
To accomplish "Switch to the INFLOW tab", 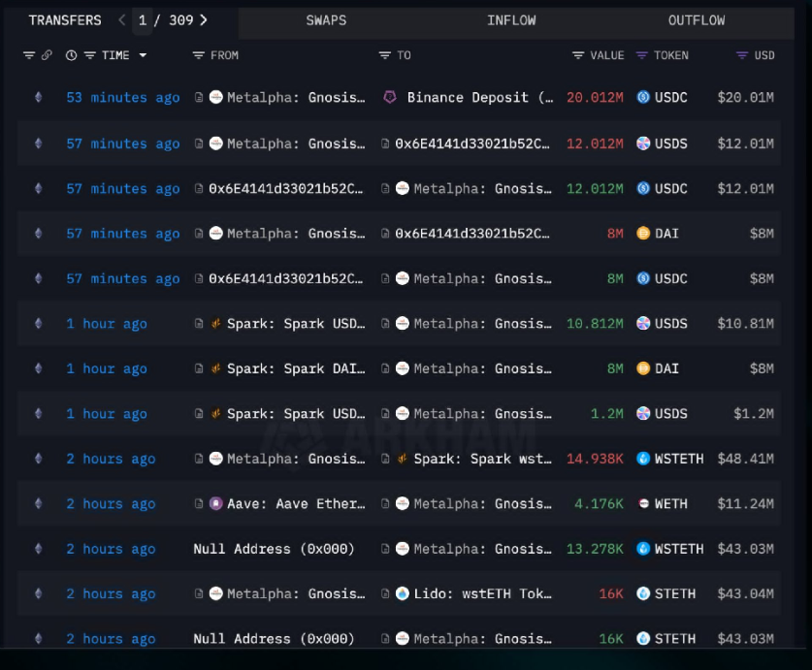I will 511,20.
